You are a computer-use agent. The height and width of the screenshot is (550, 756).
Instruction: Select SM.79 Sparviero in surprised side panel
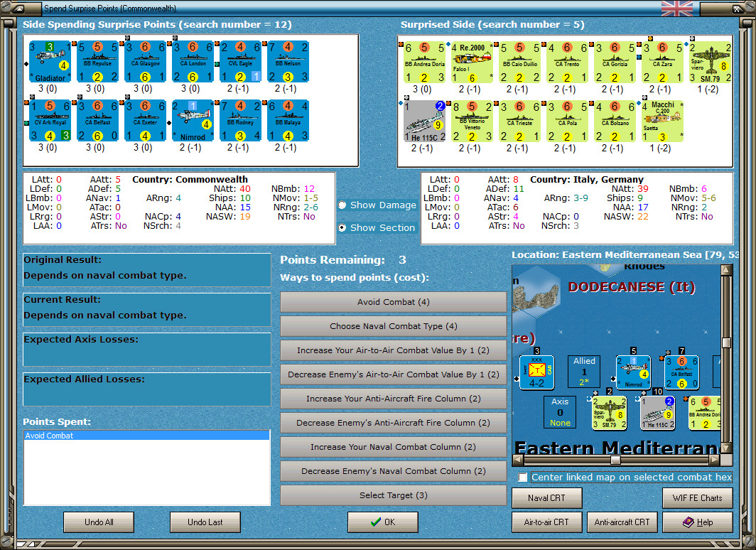(x=711, y=63)
